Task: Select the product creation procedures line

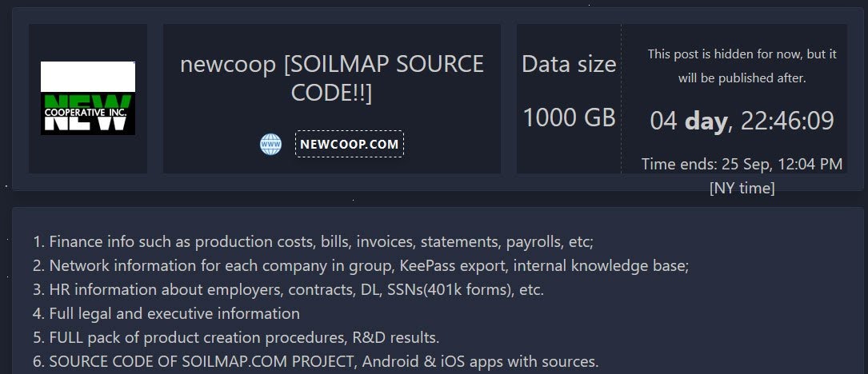Action: pos(236,337)
